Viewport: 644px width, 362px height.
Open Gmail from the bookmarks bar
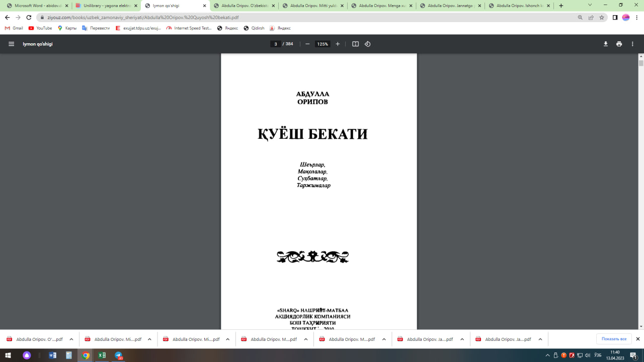point(14,28)
